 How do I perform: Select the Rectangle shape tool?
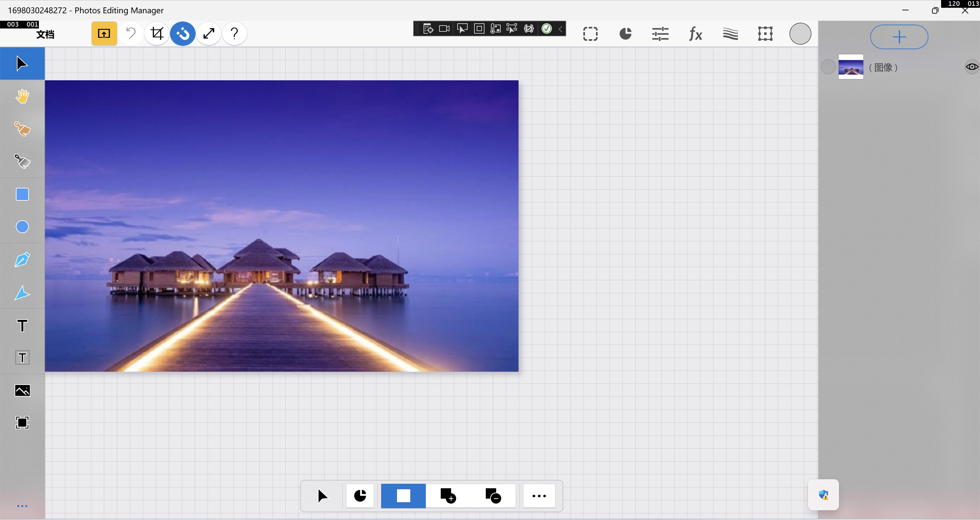(22, 194)
